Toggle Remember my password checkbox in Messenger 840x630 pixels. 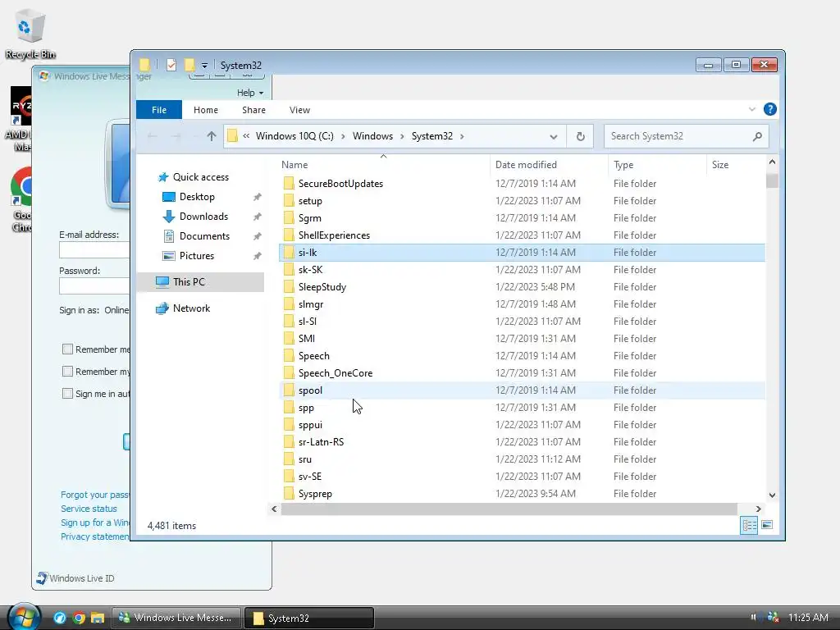click(67, 372)
